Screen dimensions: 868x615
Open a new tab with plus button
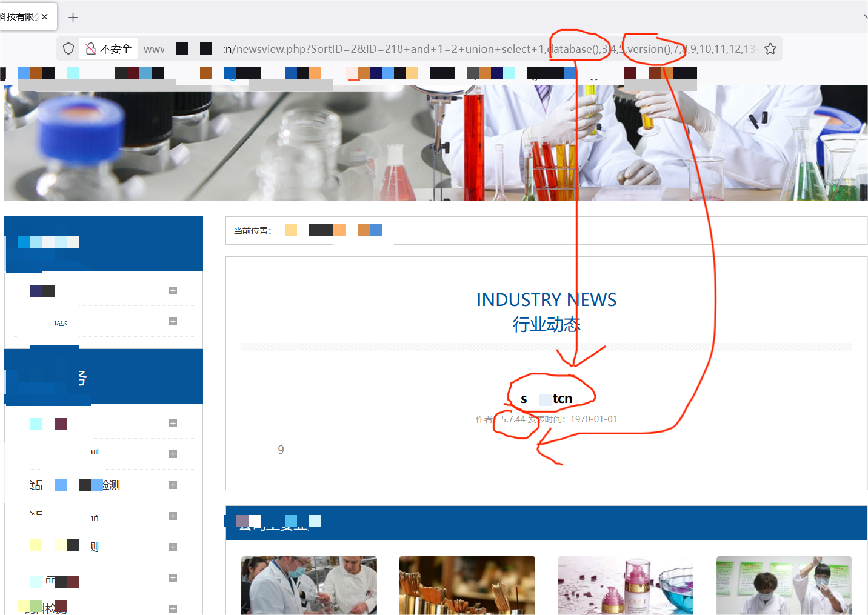point(73,17)
